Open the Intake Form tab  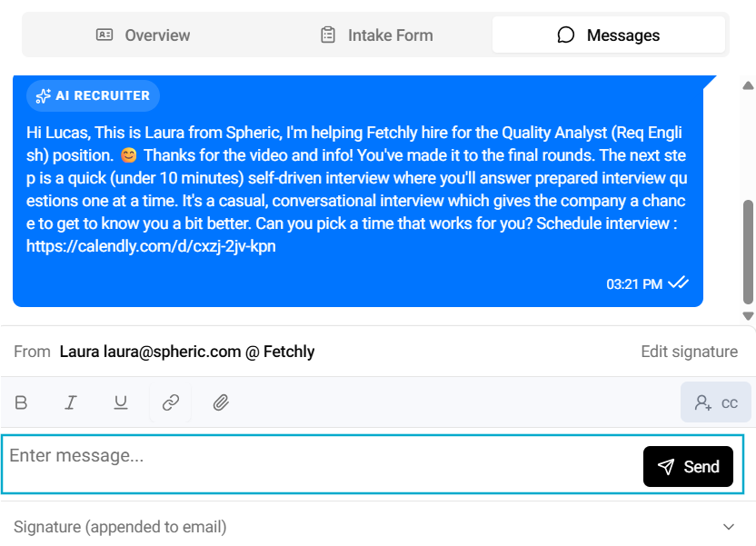[x=376, y=35]
